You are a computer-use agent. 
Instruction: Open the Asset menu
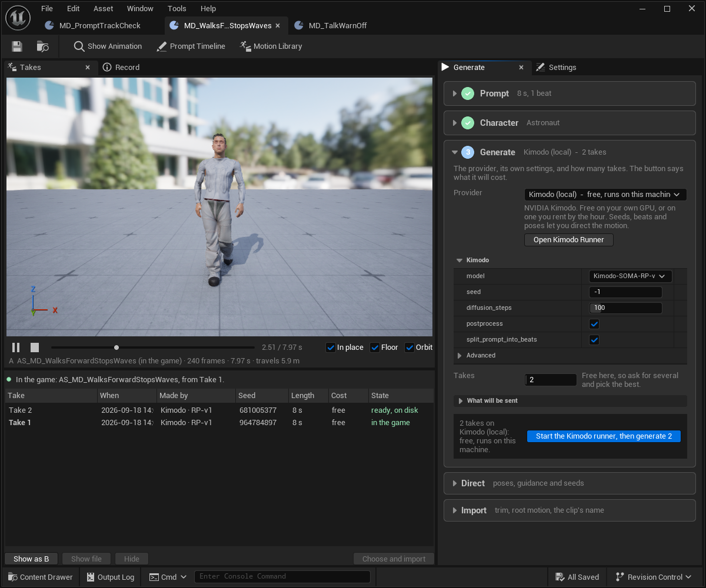pos(104,9)
